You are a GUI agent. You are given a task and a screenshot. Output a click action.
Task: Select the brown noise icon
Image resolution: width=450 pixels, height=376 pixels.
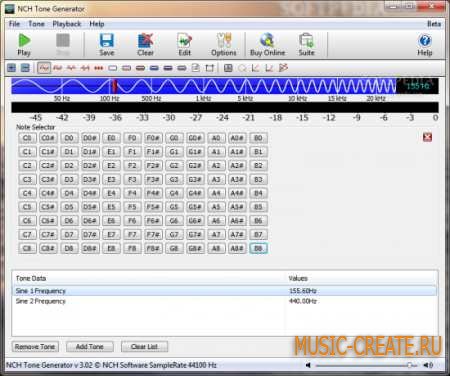pyautogui.click(x=140, y=68)
